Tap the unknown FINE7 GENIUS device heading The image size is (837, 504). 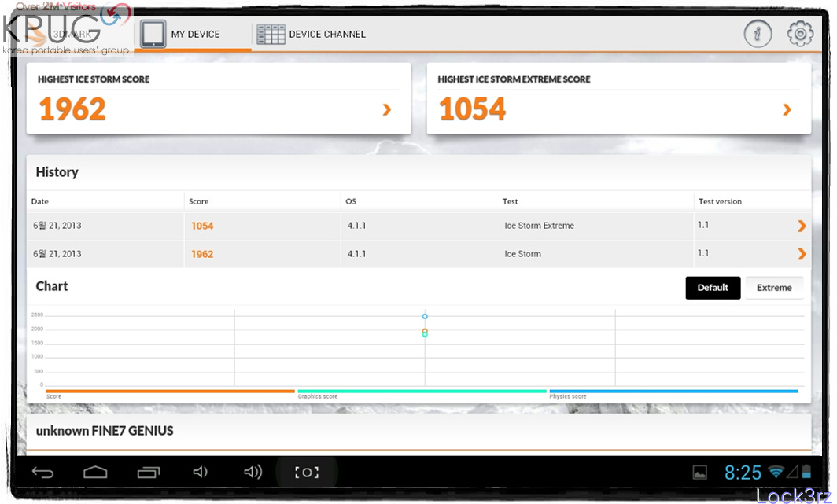tap(105, 430)
